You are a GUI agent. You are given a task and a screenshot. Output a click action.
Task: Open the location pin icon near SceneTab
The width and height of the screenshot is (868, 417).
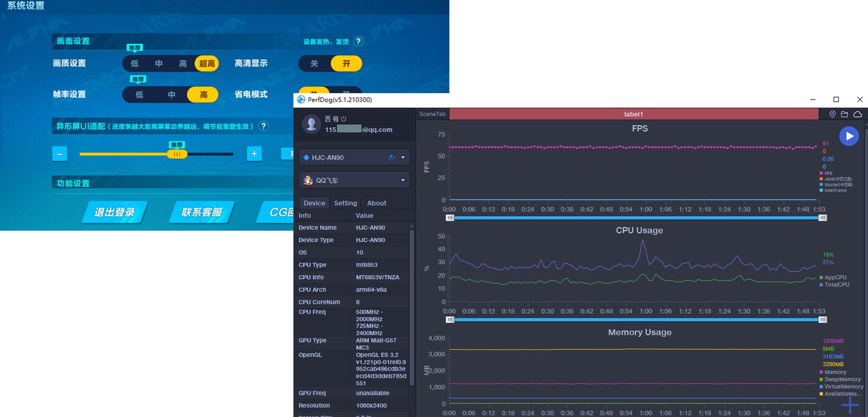[x=832, y=114]
